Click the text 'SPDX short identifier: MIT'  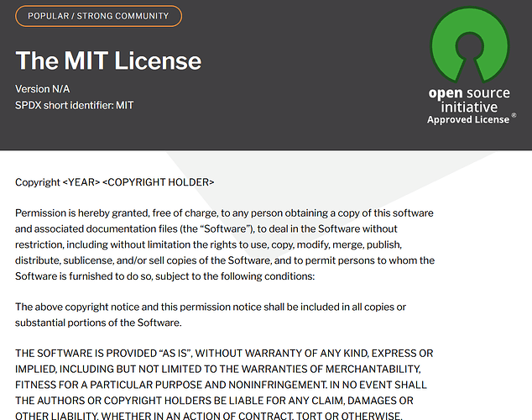pos(75,105)
